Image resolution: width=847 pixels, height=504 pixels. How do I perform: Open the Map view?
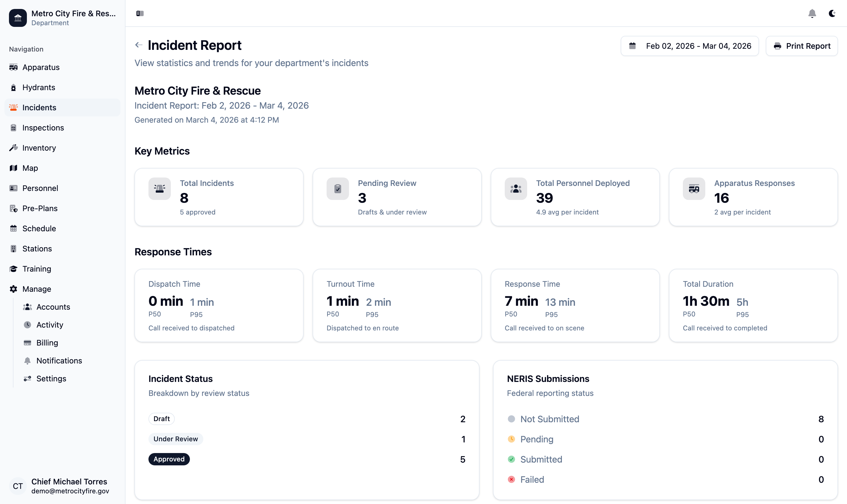30,168
